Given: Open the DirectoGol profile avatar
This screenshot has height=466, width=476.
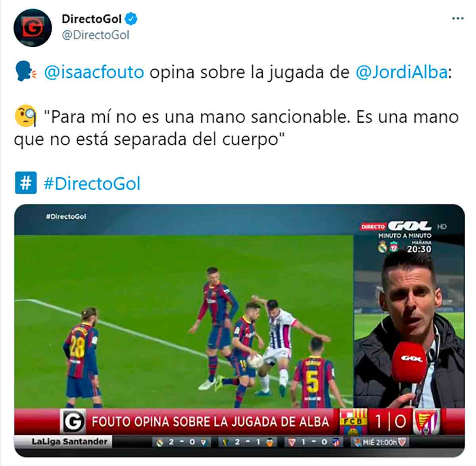Looking at the screenshot, I should pos(33,28).
